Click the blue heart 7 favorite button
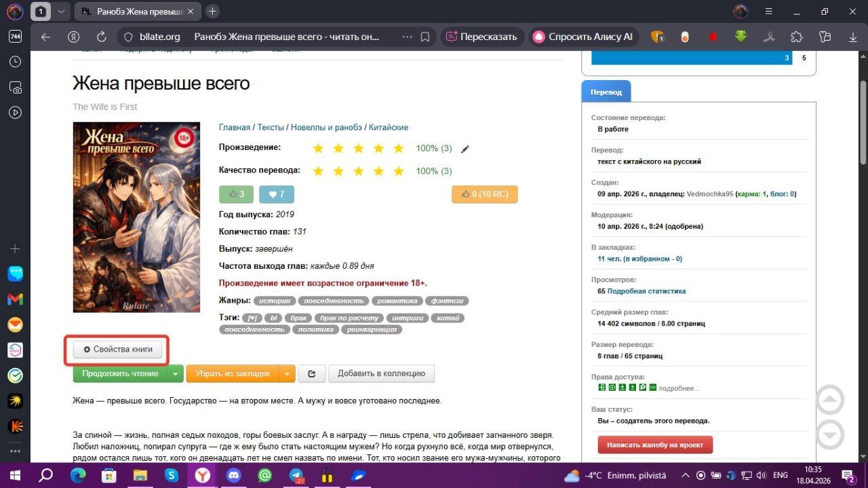 pos(277,194)
